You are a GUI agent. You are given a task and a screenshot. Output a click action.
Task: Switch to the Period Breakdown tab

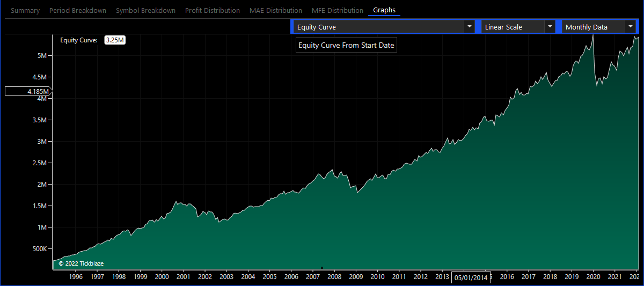pos(77,10)
